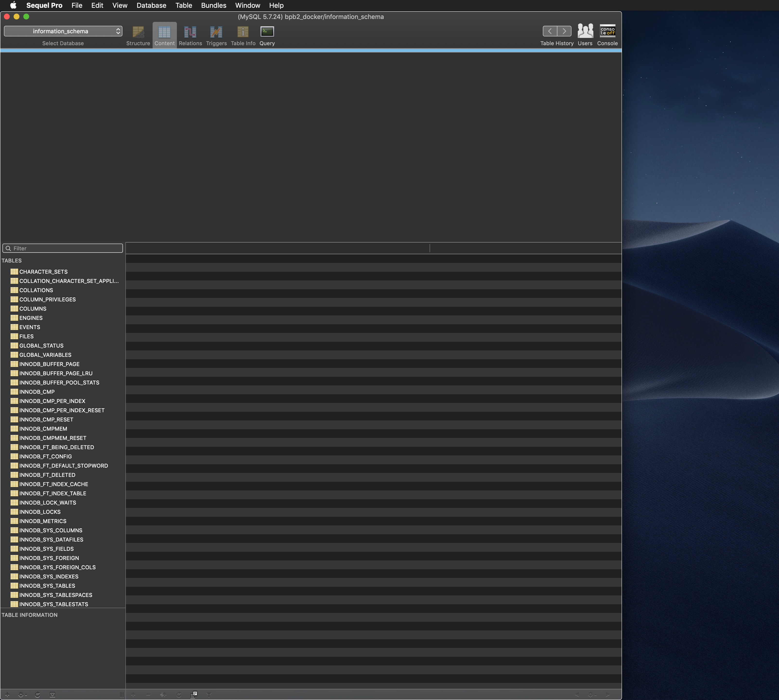Click the table Filter search field
This screenshot has width=779, height=700.
(63, 248)
